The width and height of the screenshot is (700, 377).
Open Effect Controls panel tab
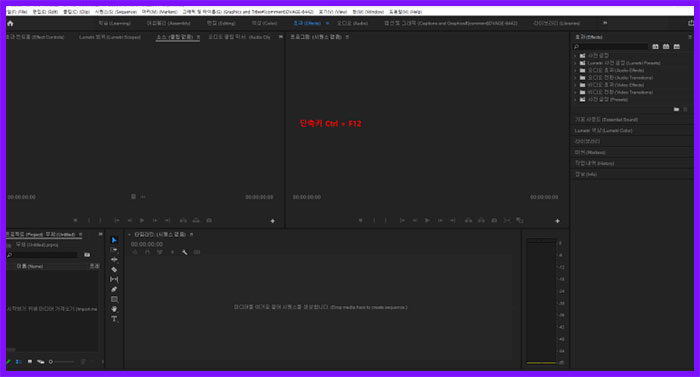click(35, 37)
